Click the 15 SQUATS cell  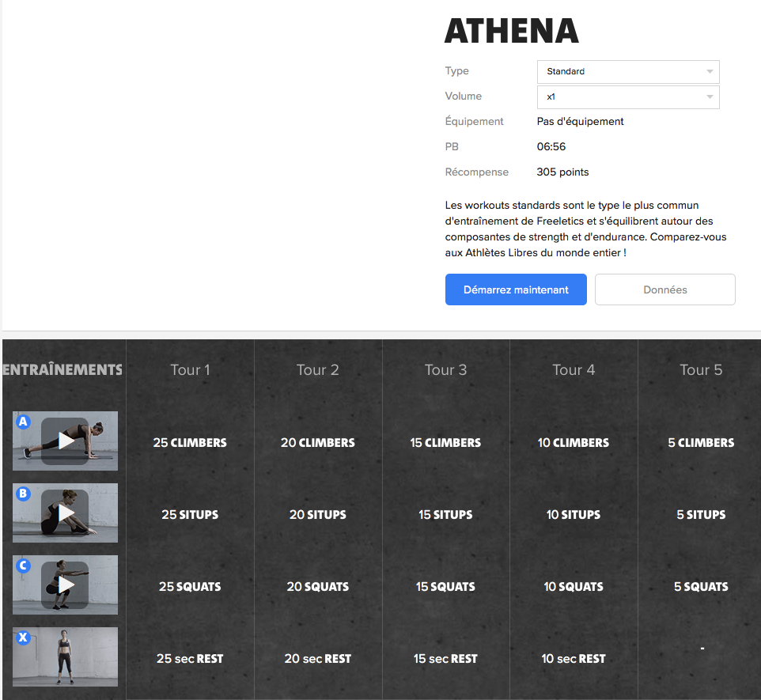tap(445, 586)
